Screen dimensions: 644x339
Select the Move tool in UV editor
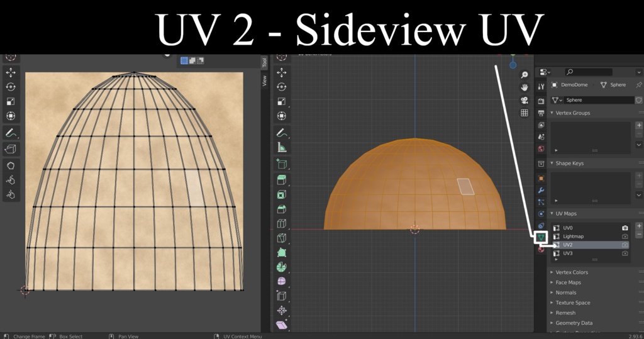click(x=11, y=73)
